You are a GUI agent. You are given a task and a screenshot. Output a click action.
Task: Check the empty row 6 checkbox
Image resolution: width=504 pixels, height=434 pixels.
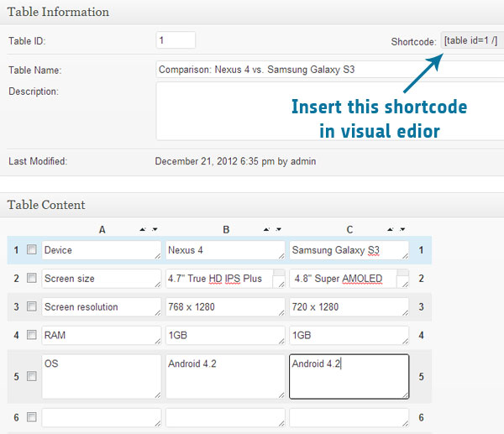point(32,417)
